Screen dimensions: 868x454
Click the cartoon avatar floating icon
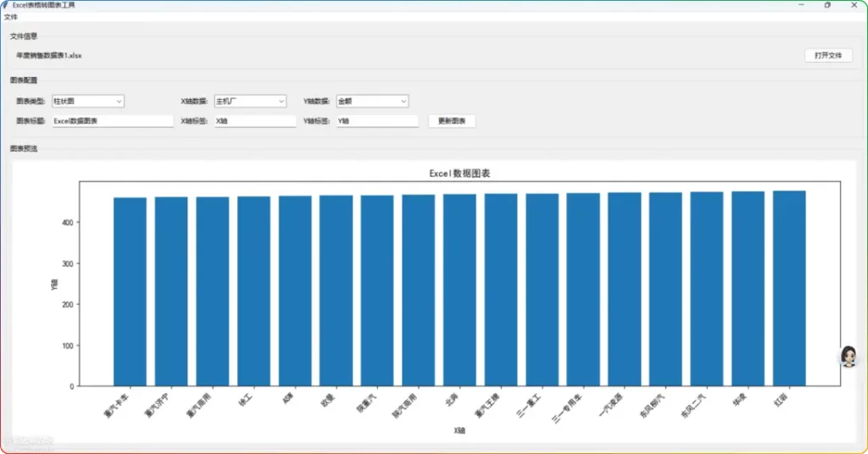pyautogui.click(x=848, y=357)
